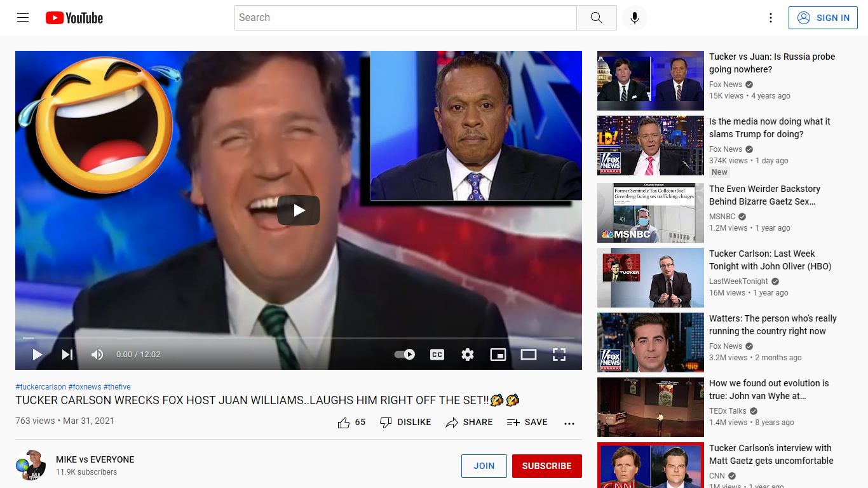
Task: Open 'How we found out evolution' title
Action: pyautogui.click(x=769, y=390)
